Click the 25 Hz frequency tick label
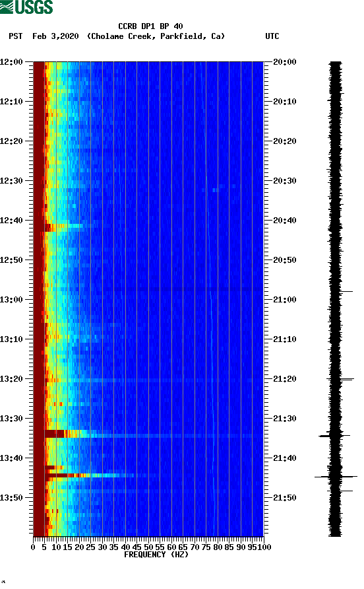The width and height of the screenshot is (364, 589). coord(91,547)
